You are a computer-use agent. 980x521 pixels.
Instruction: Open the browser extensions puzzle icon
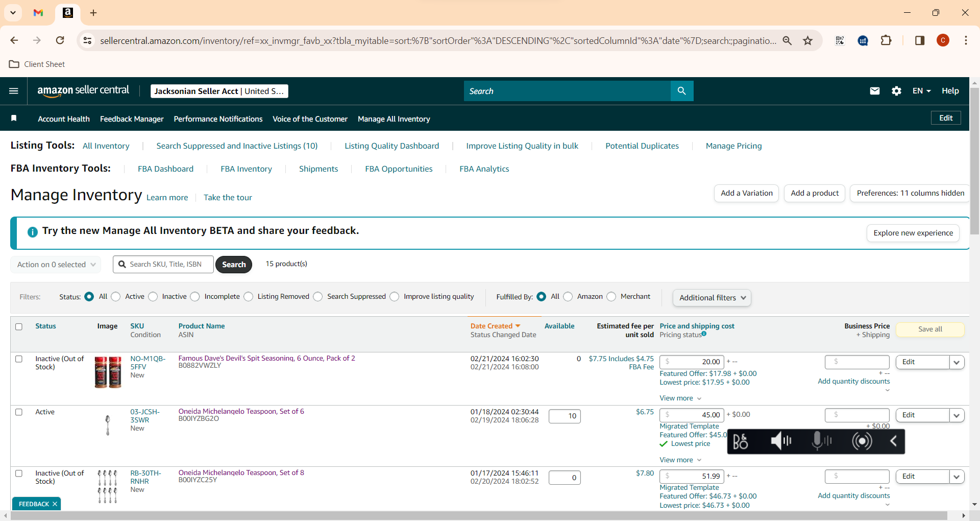click(x=886, y=40)
